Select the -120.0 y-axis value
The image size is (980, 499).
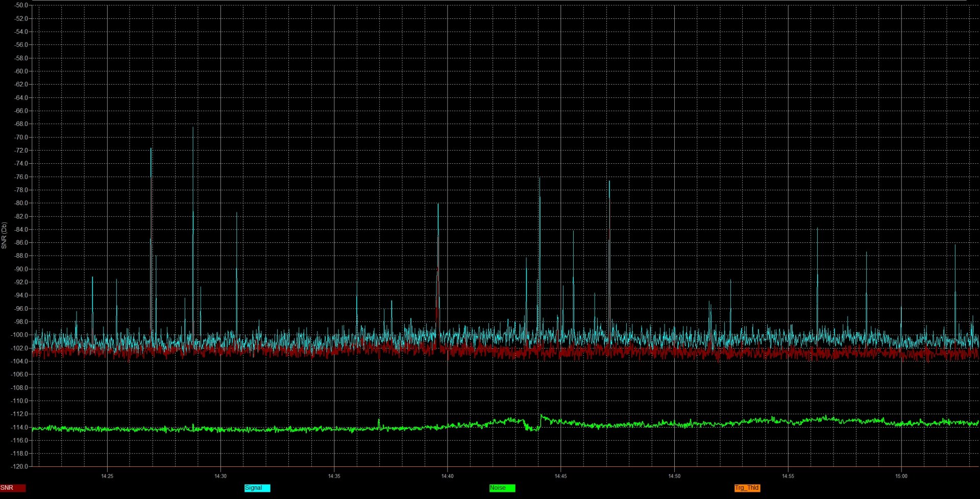click(x=19, y=466)
